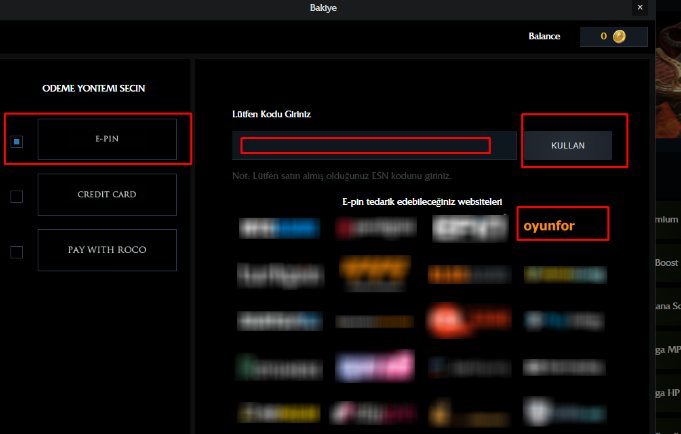Focus the code entry field
Viewport: 681px width, 434px height.
tap(374, 146)
